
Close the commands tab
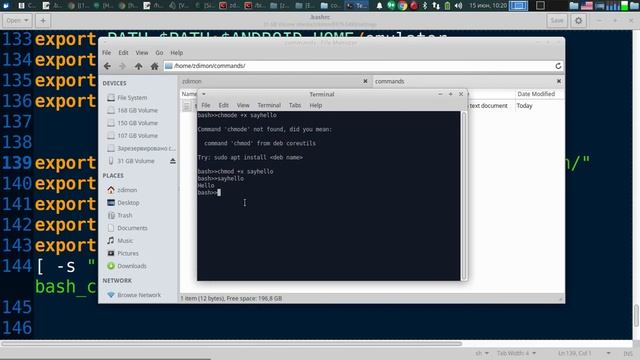559,81
